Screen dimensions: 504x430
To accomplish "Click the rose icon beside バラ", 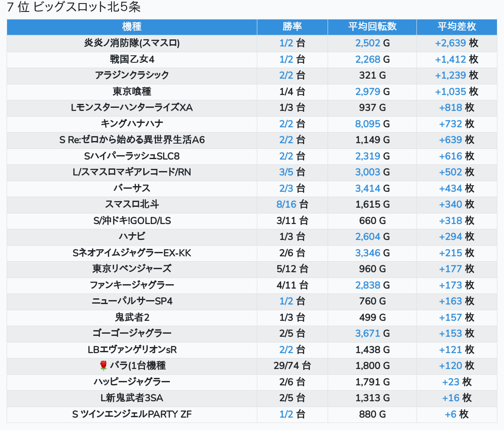I will 103,365.
